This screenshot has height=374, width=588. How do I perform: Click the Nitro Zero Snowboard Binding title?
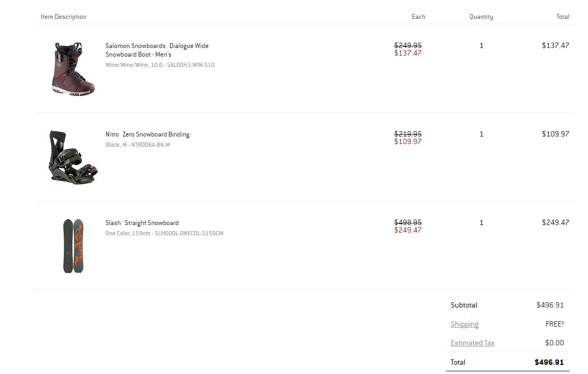click(147, 134)
